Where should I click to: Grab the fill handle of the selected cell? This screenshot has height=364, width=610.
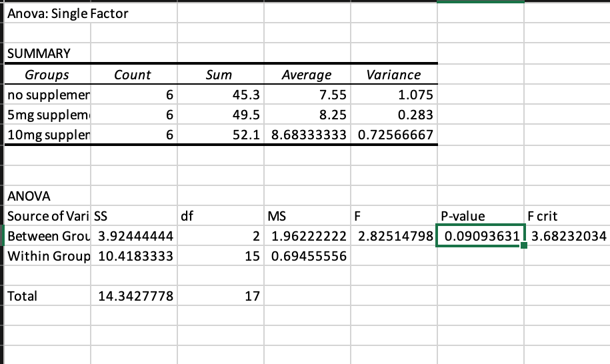pyautogui.click(x=523, y=245)
